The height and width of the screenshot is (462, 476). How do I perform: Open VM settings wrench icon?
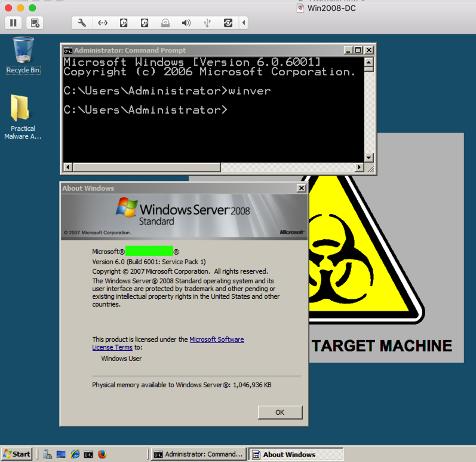click(82, 23)
